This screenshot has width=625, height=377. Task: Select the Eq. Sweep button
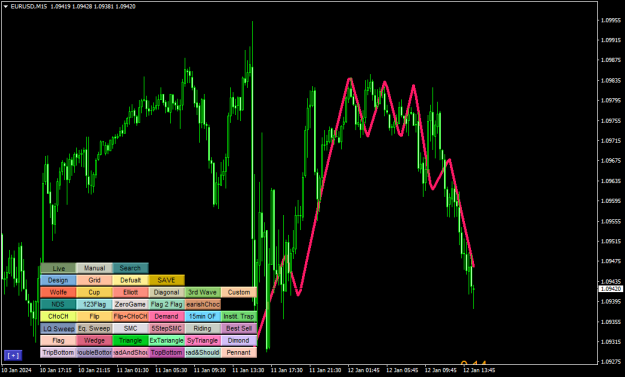94,328
